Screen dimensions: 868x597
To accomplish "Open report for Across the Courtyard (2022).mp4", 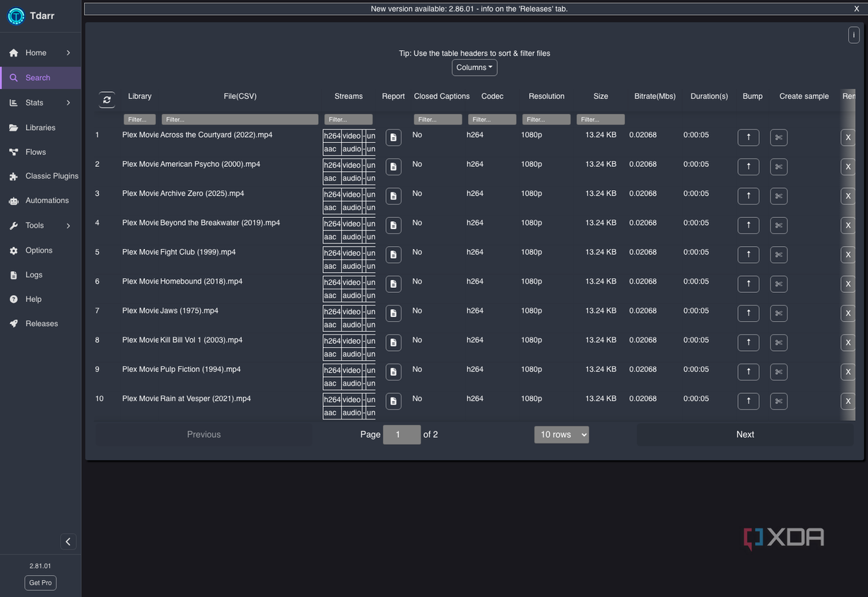I will pyautogui.click(x=394, y=137).
